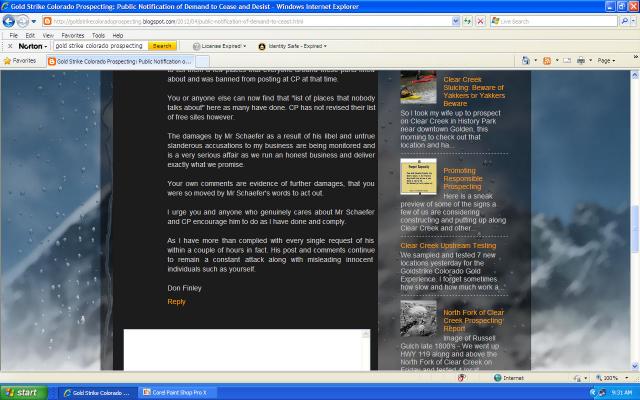
Task: Open the Print options dropdown arrow
Action: (x=590, y=61)
